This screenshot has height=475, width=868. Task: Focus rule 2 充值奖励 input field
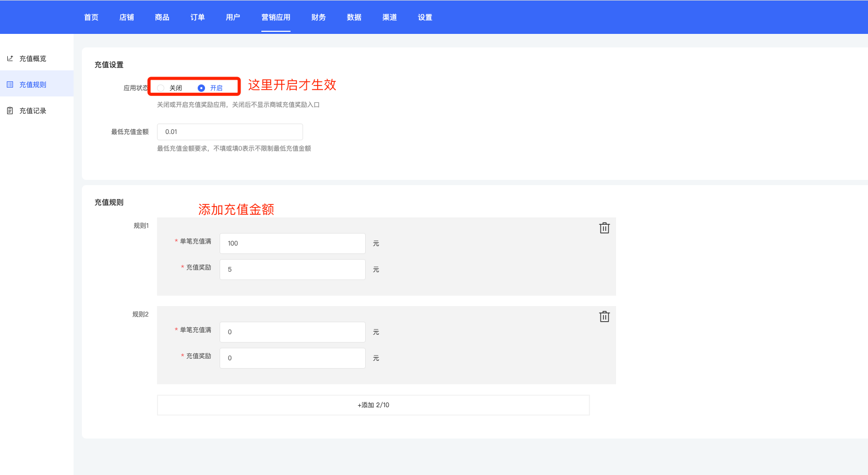(x=293, y=358)
